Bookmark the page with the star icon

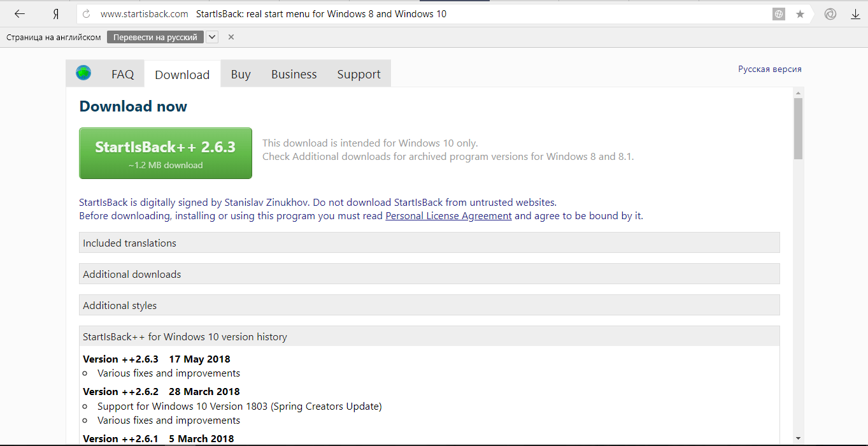coord(800,14)
